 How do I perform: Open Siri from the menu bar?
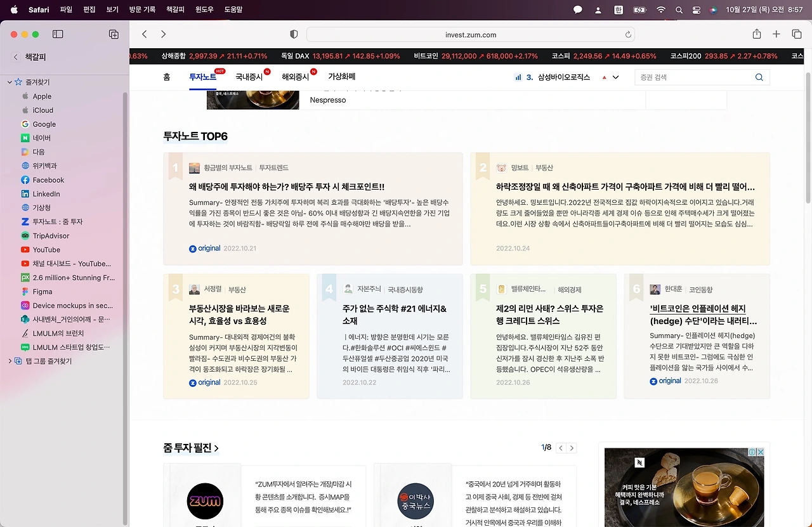[x=713, y=10]
